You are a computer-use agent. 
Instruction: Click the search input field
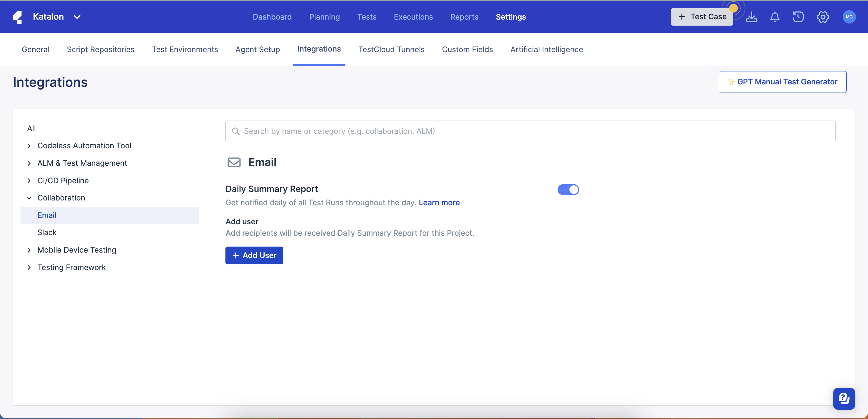tap(531, 131)
